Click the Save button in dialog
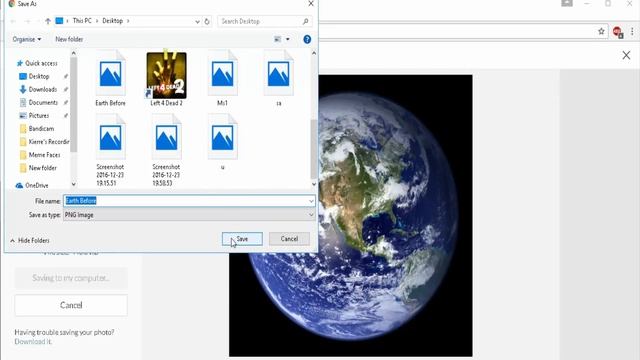 point(242,239)
